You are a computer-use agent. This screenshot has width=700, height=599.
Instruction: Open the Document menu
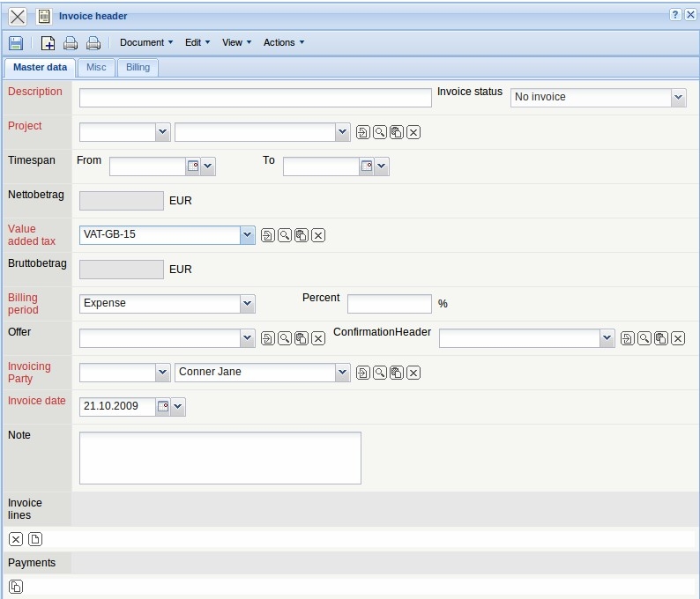click(x=146, y=42)
